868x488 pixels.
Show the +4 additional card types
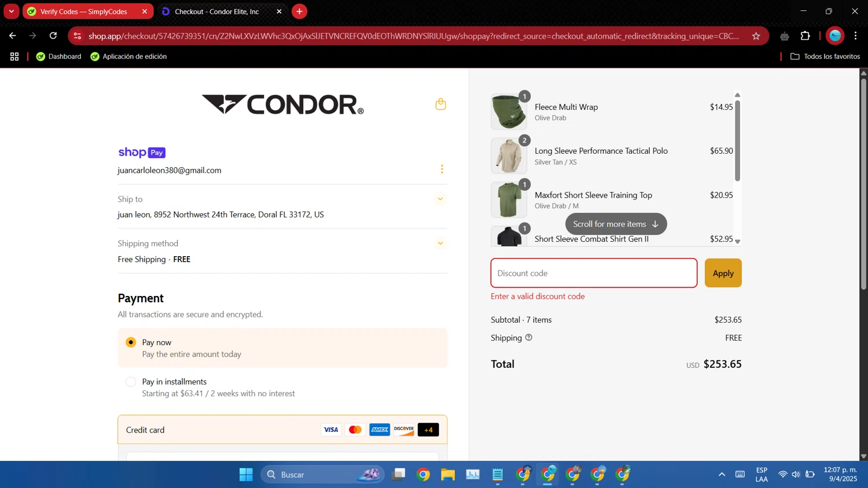[x=428, y=430]
